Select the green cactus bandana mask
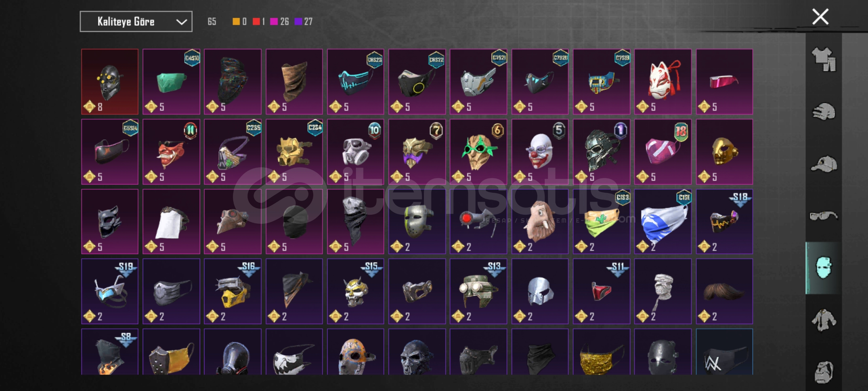 click(601, 222)
